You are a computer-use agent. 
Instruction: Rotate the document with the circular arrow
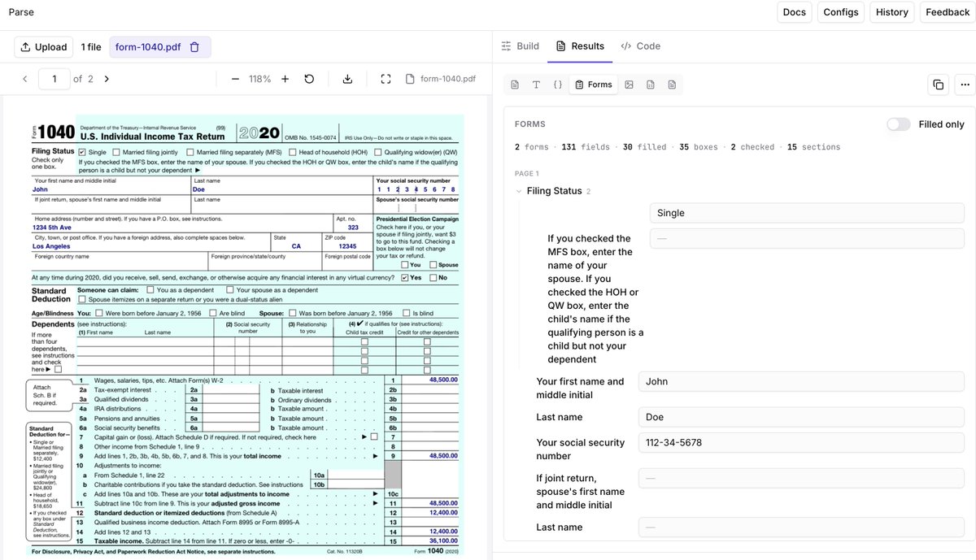tap(309, 79)
